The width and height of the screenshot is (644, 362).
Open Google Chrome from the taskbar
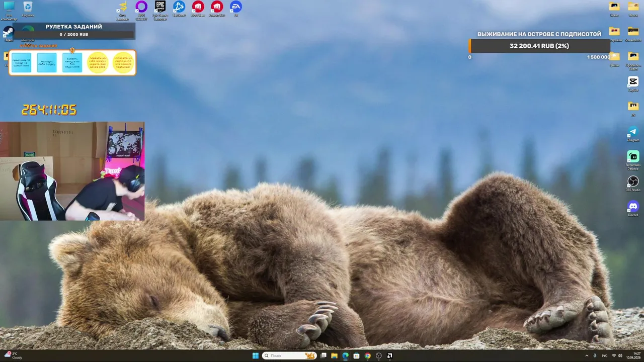pos(367,355)
